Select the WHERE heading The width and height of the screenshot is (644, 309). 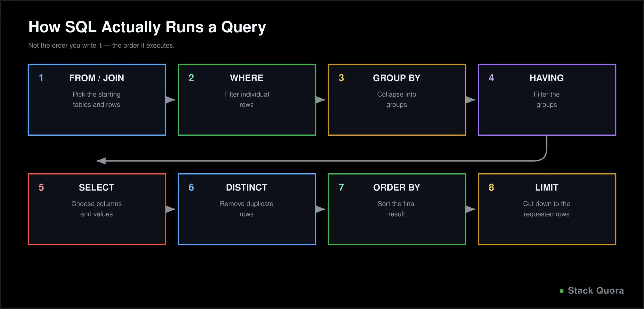click(247, 78)
